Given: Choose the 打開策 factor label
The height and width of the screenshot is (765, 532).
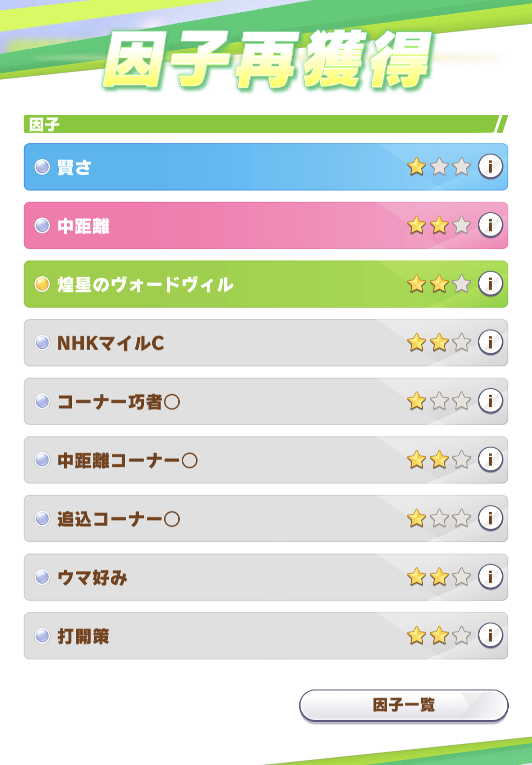Looking at the screenshot, I should tap(83, 636).
